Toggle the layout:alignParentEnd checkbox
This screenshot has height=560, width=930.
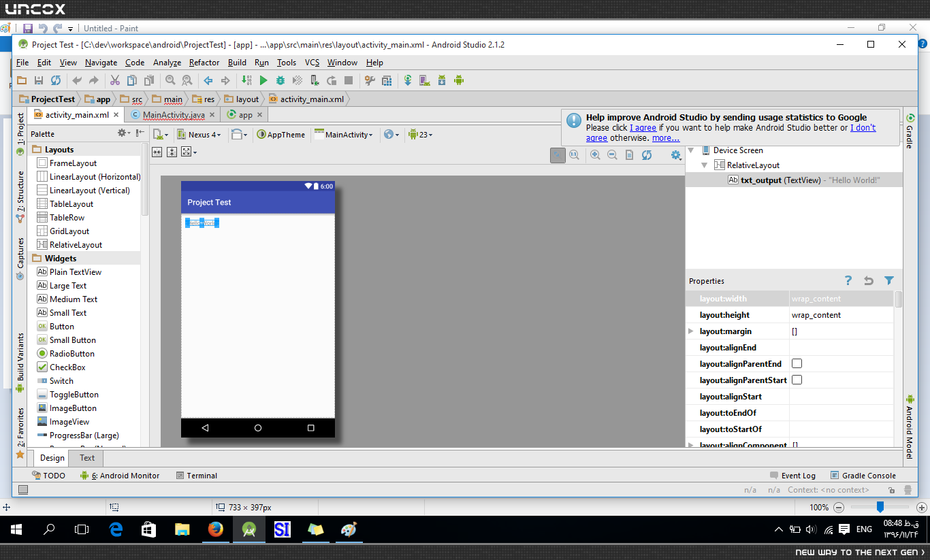(x=797, y=364)
